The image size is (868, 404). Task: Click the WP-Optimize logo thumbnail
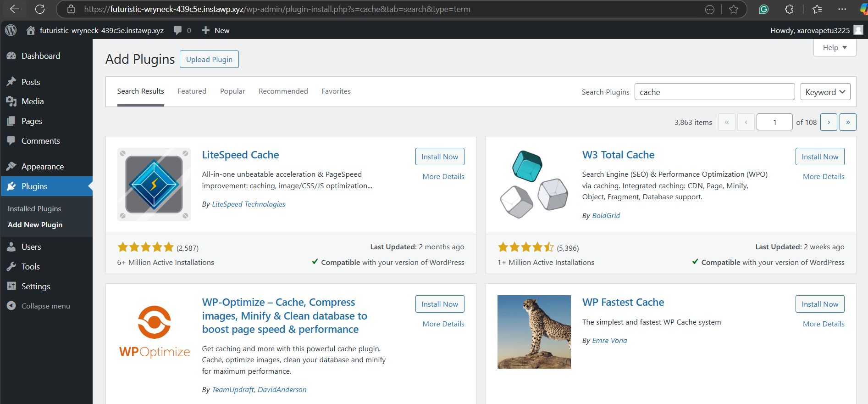pos(154,332)
